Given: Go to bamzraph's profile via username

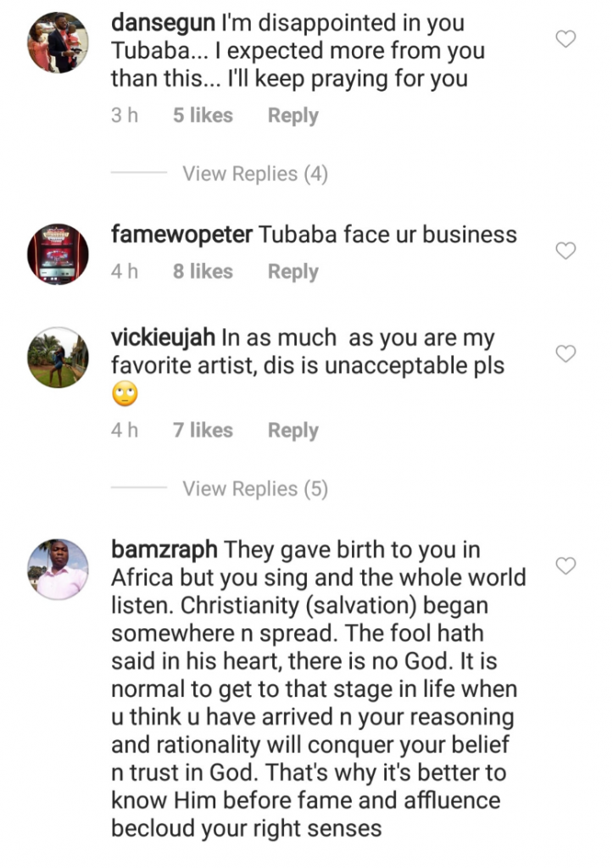Looking at the screenshot, I should click(164, 550).
